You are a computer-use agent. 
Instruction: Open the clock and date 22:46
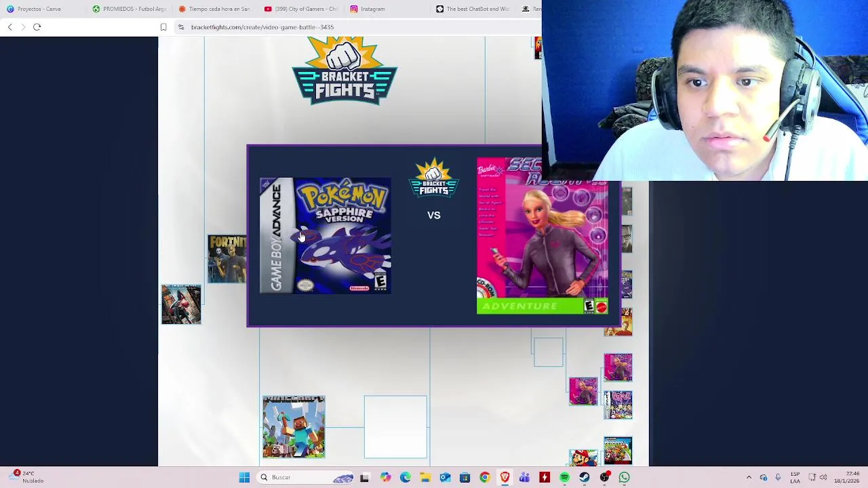point(846,477)
